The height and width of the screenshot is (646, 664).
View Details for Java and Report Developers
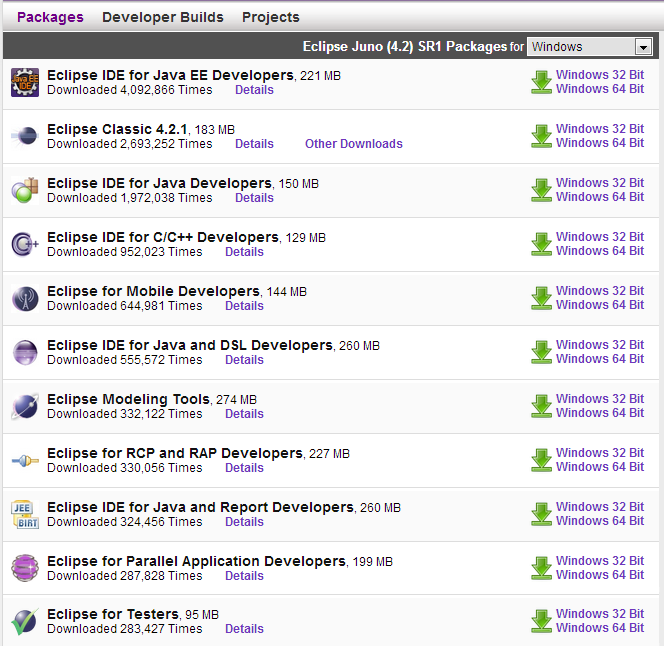tap(244, 522)
